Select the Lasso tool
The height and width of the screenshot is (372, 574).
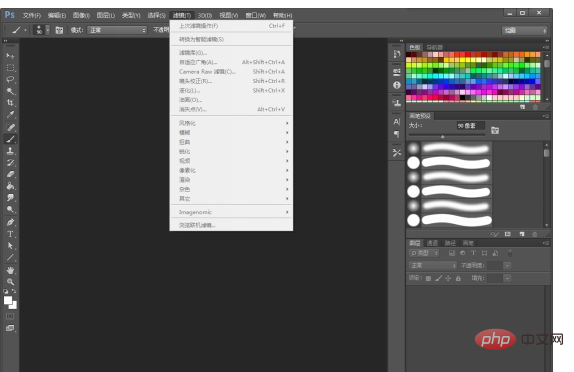coord(10,79)
